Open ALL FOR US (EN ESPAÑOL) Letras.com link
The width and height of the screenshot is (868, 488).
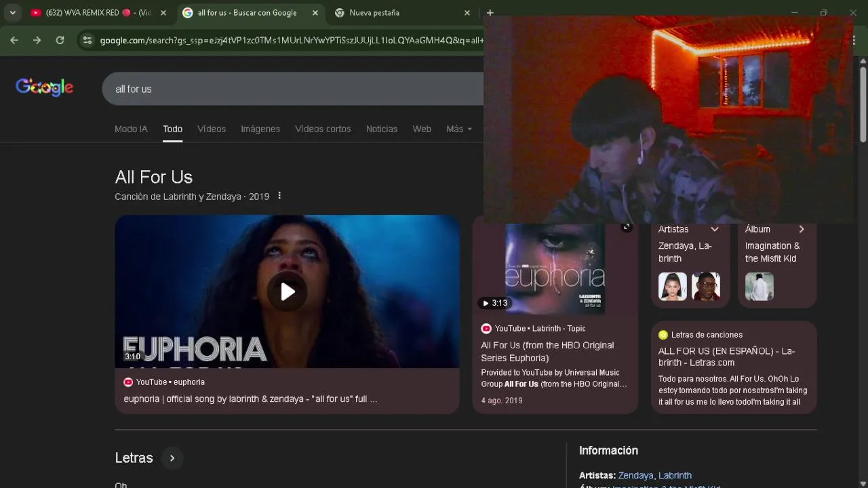click(726, 357)
